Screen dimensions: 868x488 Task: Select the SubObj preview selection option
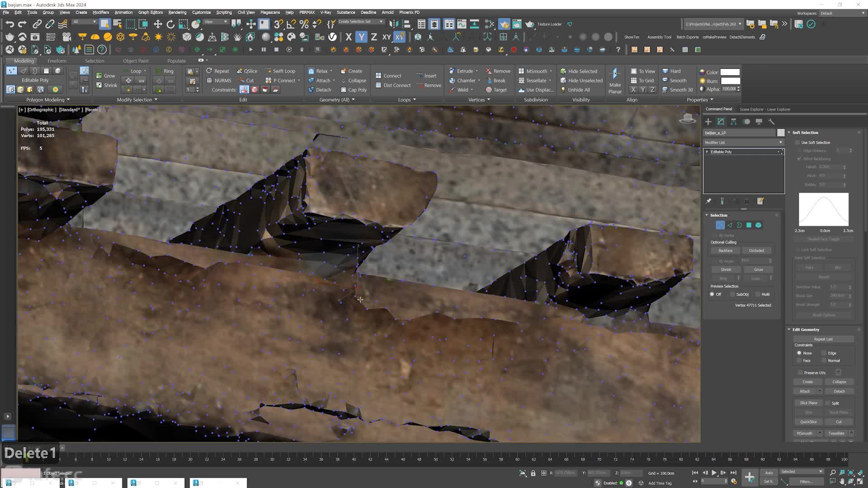(x=733, y=294)
